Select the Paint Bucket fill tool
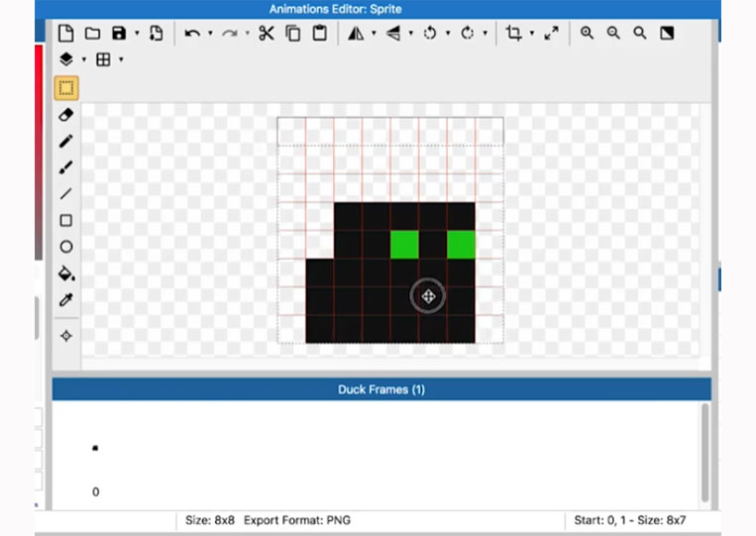756x536 pixels. click(66, 273)
